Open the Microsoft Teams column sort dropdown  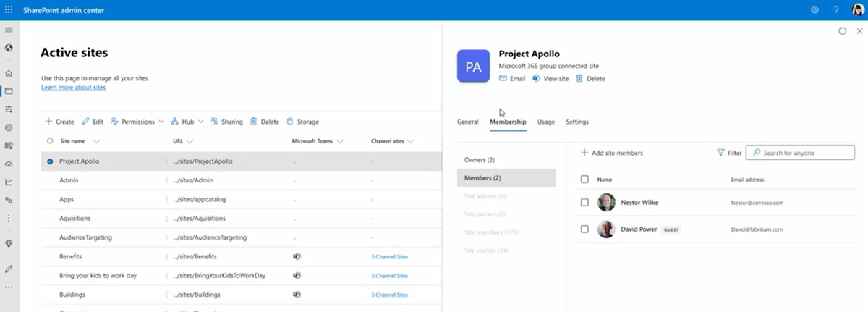coord(340,141)
